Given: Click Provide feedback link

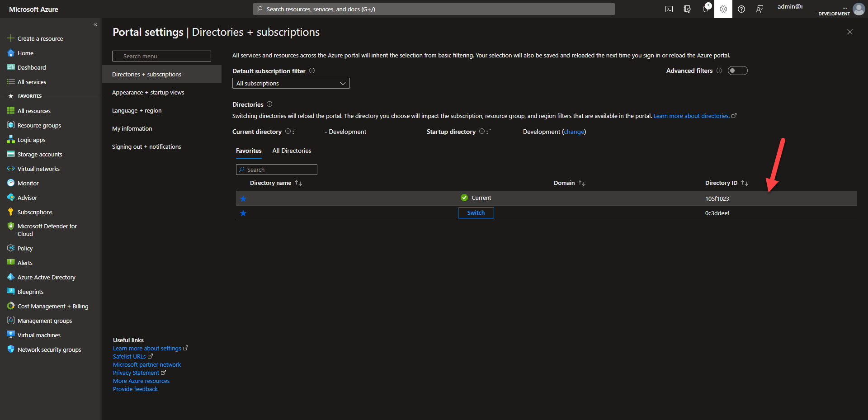Looking at the screenshot, I should (135, 389).
